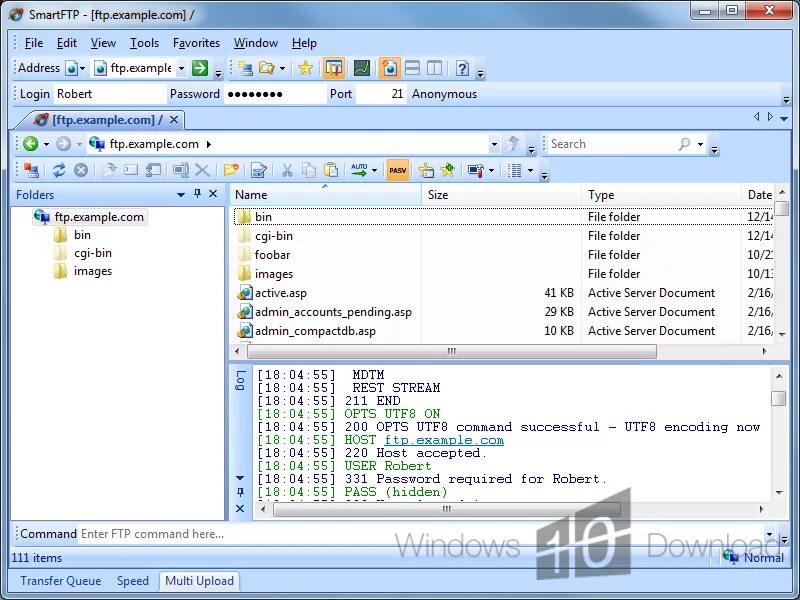Image resolution: width=800 pixels, height=600 pixels.
Task: Click the Delete X icon in toolbar
Action: (203, 170)
